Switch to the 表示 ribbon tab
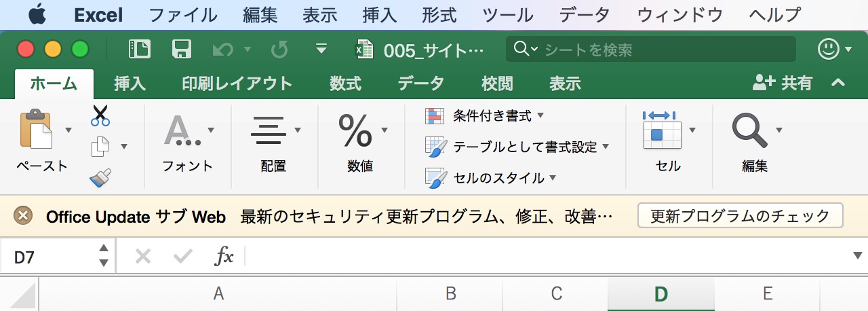Viewport: 868px width, 311px height. click(566, 84)
